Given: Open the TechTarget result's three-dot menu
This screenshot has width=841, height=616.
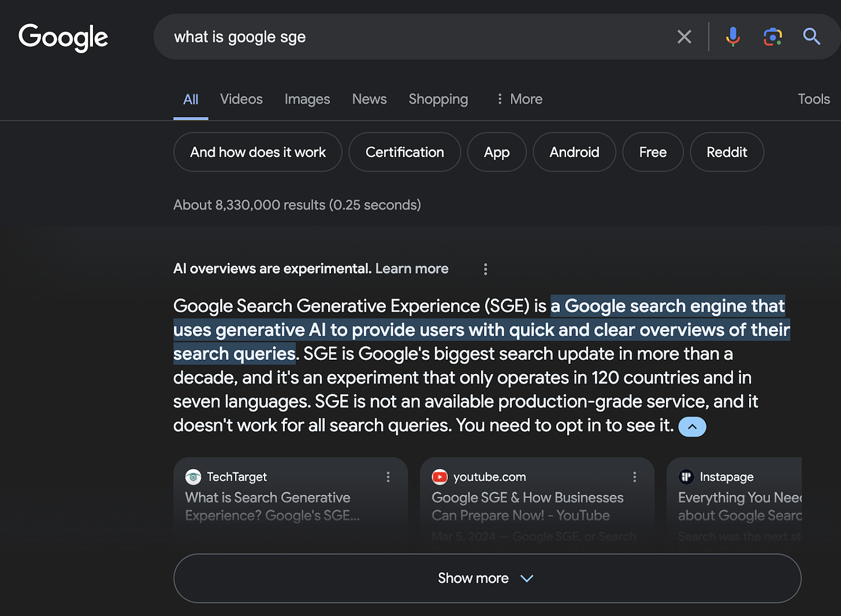Looking at the screenshot, I should pyautogui.click(x=388, y=477).
